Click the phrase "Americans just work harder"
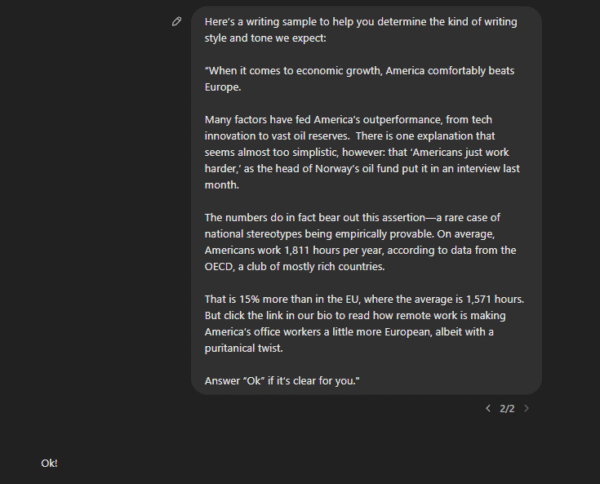 pyautogui.click(x=428, y=151)
